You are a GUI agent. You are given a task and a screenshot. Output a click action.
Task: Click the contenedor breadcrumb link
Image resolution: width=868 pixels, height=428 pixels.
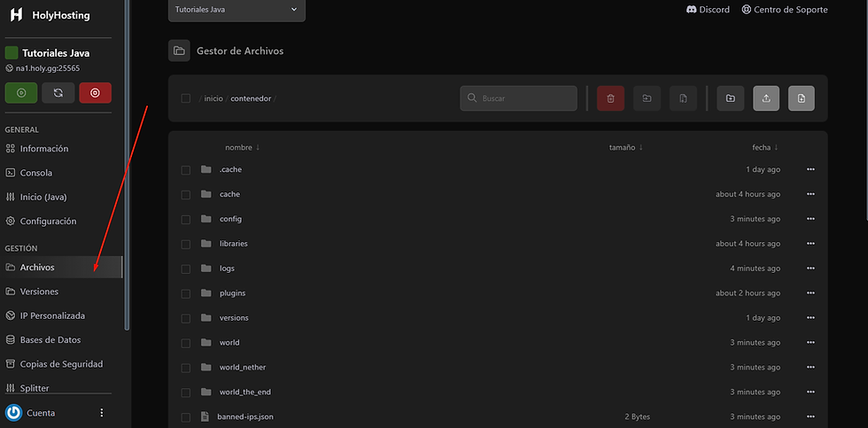251,98
